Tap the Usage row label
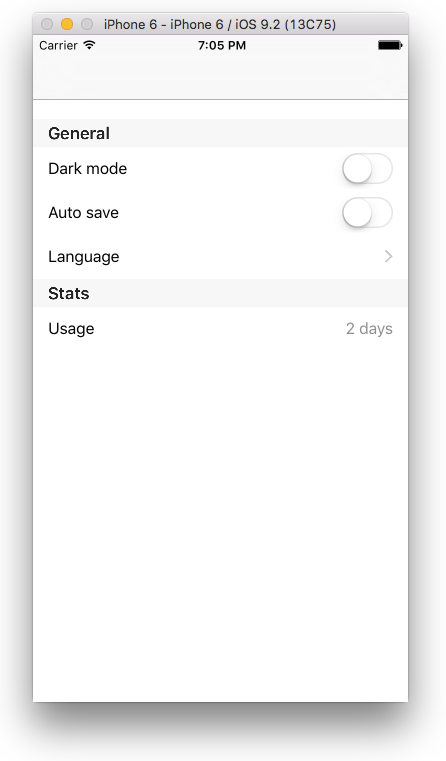 [71, 329]
